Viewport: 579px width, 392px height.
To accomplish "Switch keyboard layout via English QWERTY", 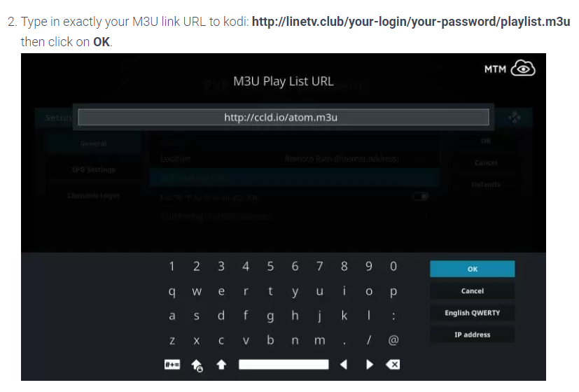I will (x=472, y=313).
